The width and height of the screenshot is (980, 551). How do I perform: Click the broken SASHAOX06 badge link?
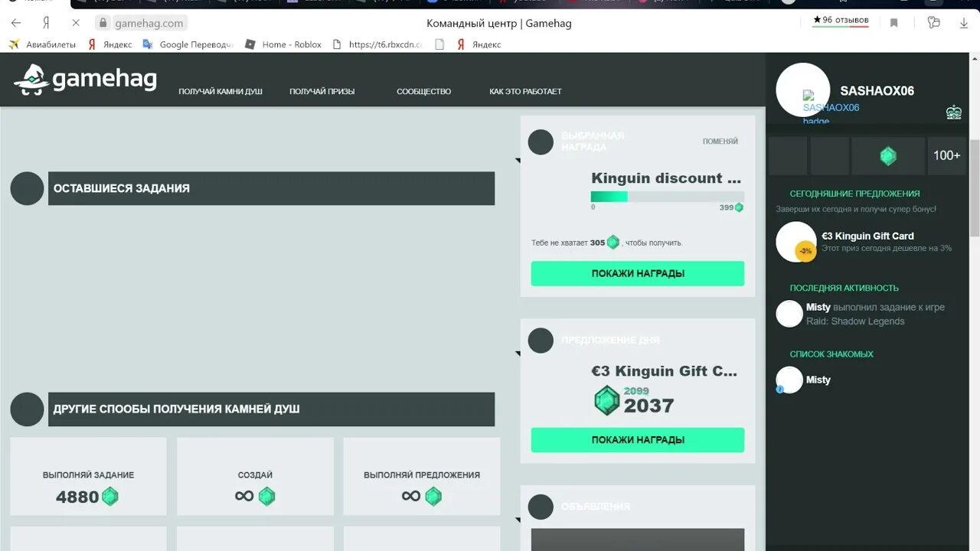coord(831,114)
